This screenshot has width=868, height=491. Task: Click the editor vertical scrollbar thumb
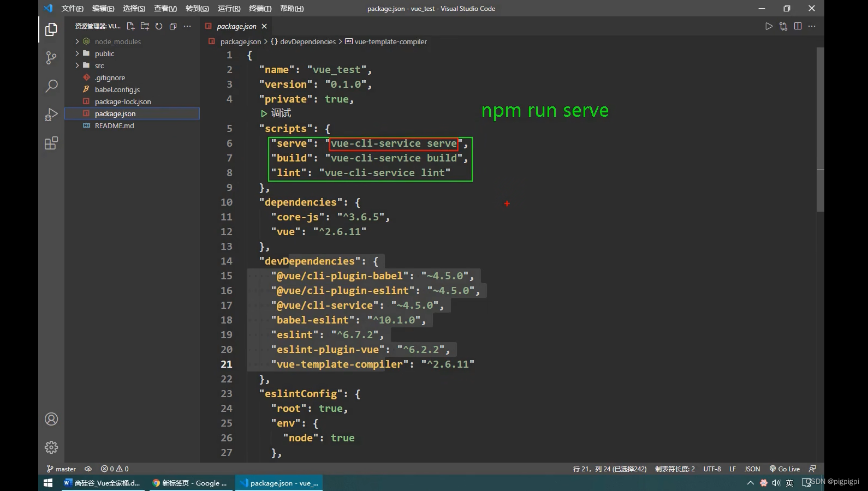[820, 129]
